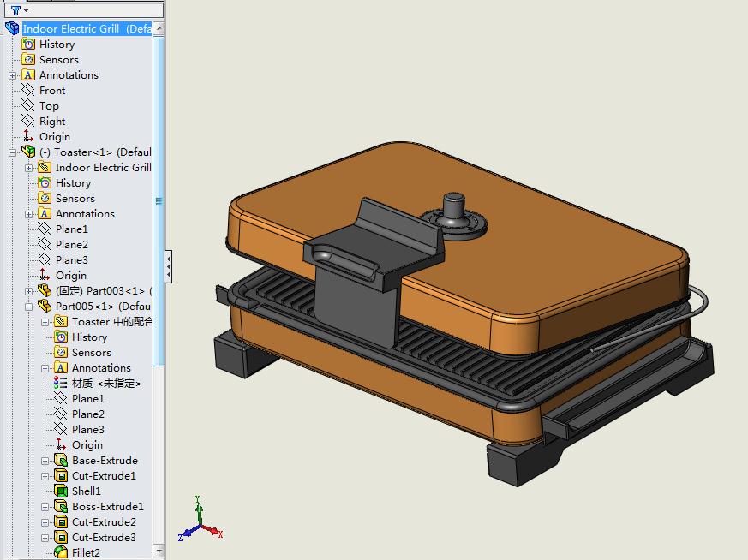Image resolution: width=748 pixels, height=560 pixels.
Task: Collapse the Part005<1> part node
Action: click(29, 307)
